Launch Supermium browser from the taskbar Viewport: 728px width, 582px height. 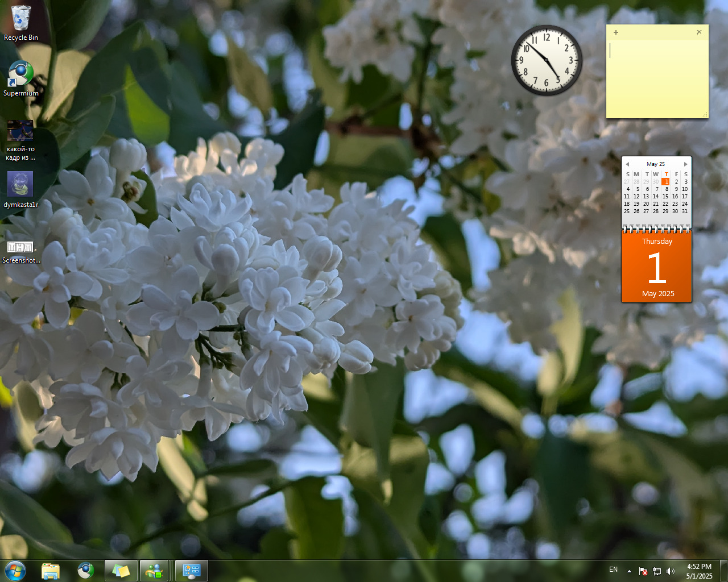coord(86,571)
